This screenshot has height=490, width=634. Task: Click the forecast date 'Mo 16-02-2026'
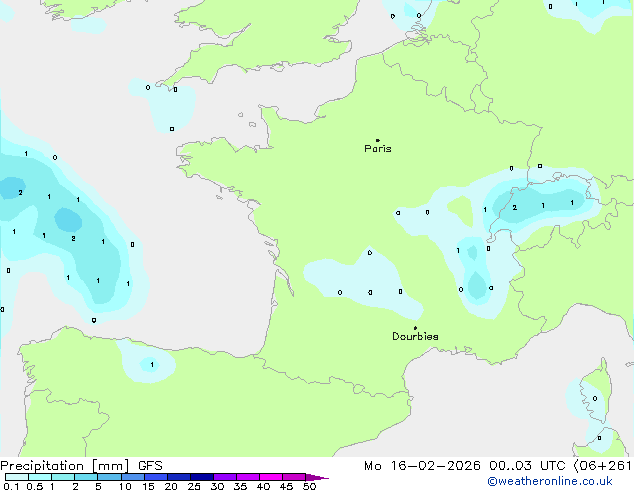pos(422,466)
